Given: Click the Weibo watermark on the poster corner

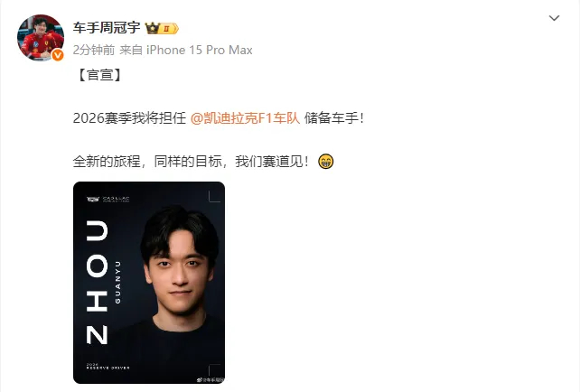Looking at the screenshot, I should [210, 379].
